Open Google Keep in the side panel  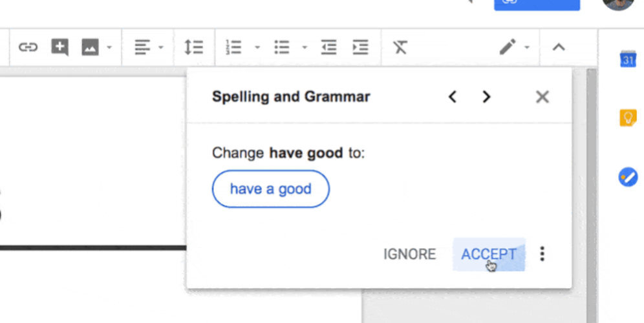(628, 118)
